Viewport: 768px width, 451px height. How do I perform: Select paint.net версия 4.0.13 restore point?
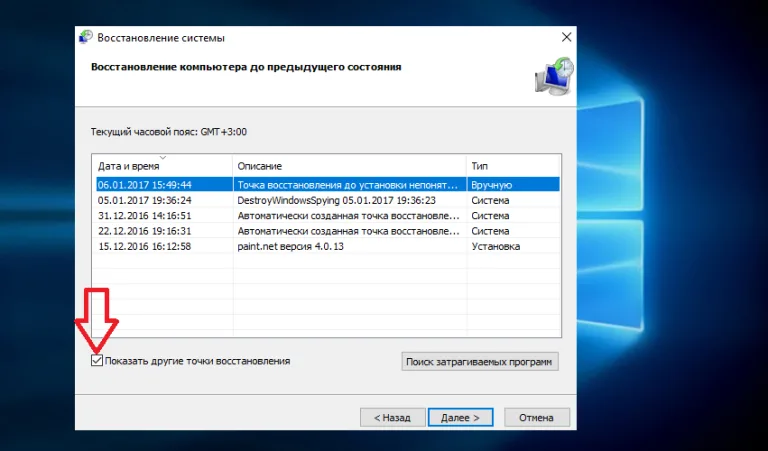point(328,246)
